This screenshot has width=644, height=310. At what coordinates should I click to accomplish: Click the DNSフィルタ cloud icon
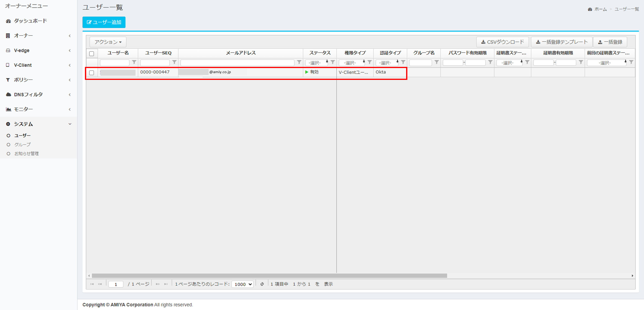pyautogui.click(x=9, y=94)
